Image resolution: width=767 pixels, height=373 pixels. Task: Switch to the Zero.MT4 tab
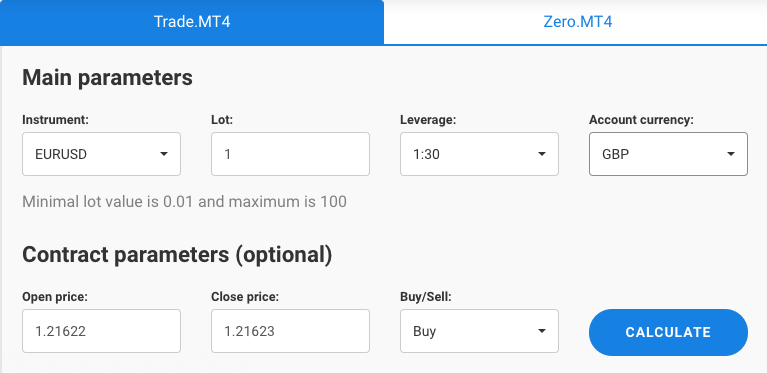tap(577, 22)
